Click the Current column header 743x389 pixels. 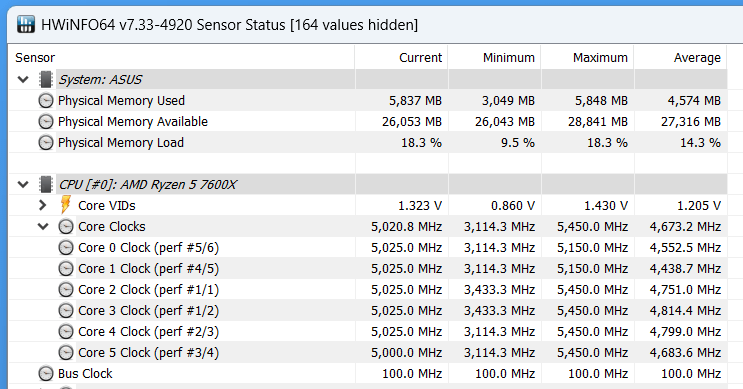(401, 58)
